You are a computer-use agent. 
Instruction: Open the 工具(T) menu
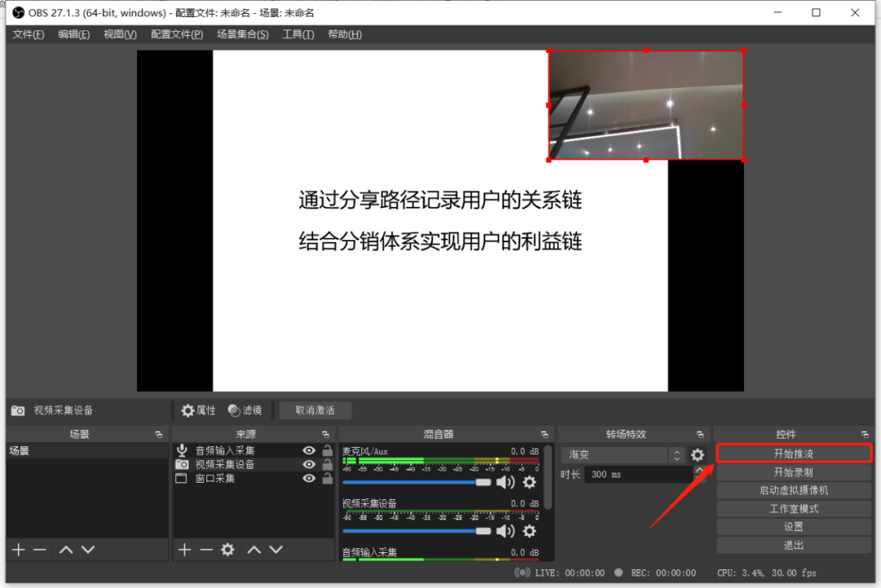(x=297, y=33)
